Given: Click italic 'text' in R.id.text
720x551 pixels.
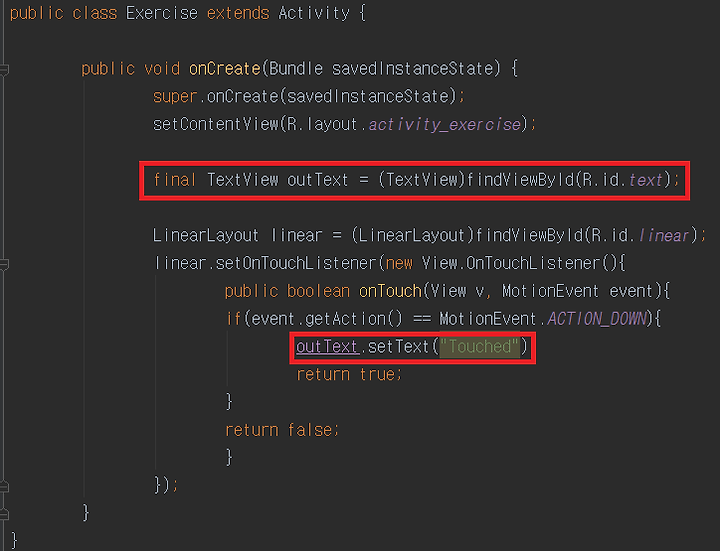Looking at the screenshot, I should (x=645, y=180).
